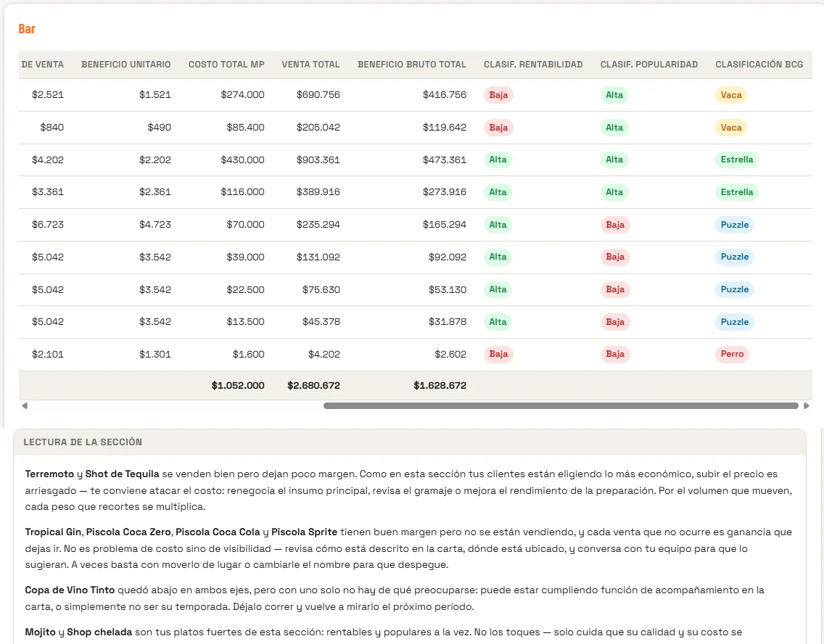This screenshot has width=824, height=644.
Task: Click the horizontal scrollbar thumb under the table
Action: pyautogui.click(x=561, y=405)
